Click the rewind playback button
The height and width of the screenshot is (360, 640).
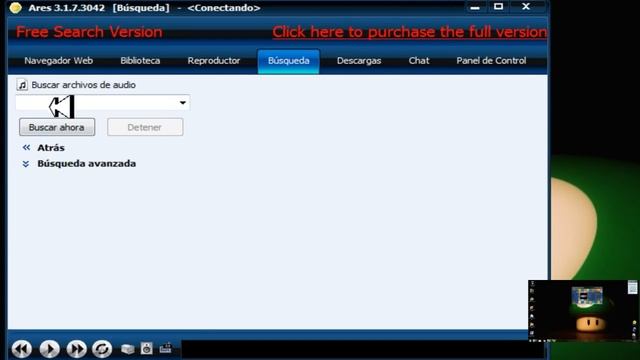point(22,349)
